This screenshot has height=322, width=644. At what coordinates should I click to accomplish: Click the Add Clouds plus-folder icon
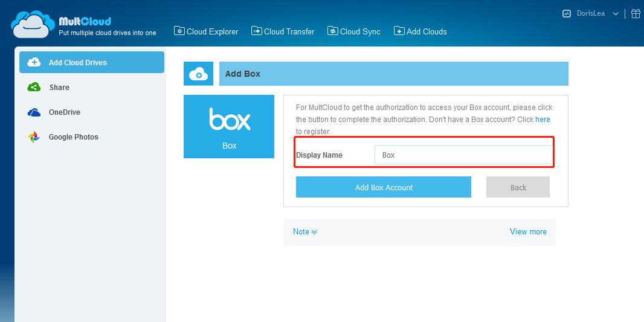click(x=399, y=31)
